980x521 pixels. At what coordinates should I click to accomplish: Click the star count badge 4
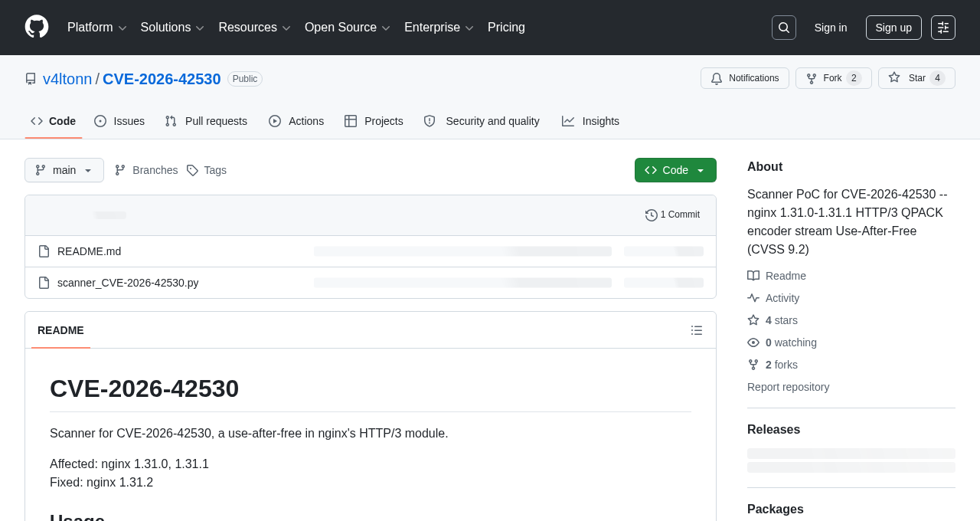937,78
